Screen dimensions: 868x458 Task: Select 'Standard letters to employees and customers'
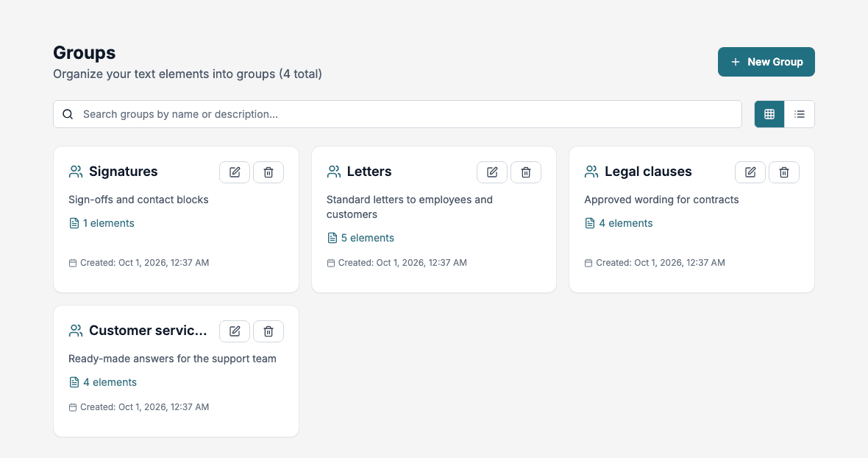409,207
